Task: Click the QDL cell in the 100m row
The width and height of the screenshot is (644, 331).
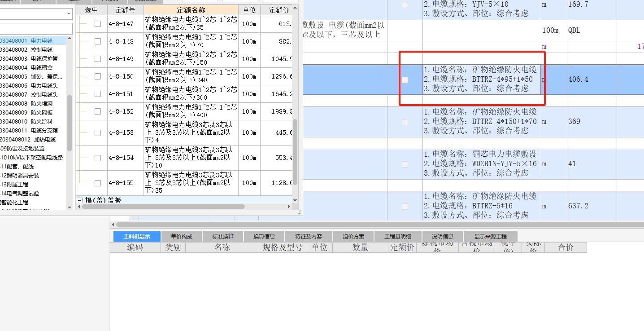Action: pos(592,31)
